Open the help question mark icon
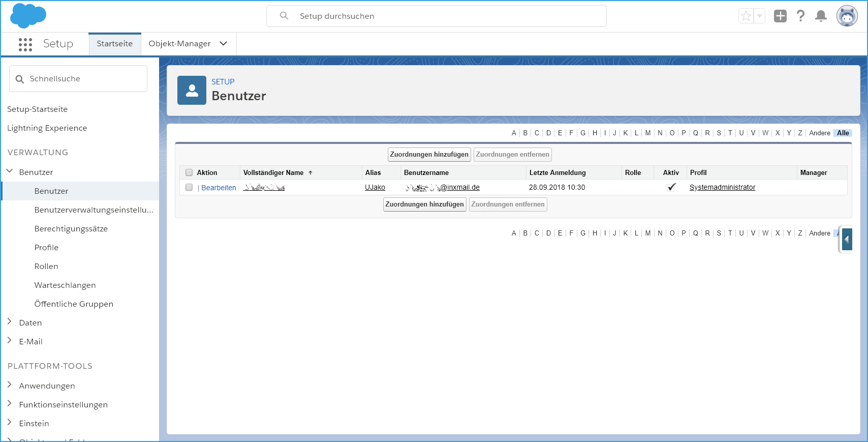Viewport: 868px width, 442px height. [x=800, y=16]
